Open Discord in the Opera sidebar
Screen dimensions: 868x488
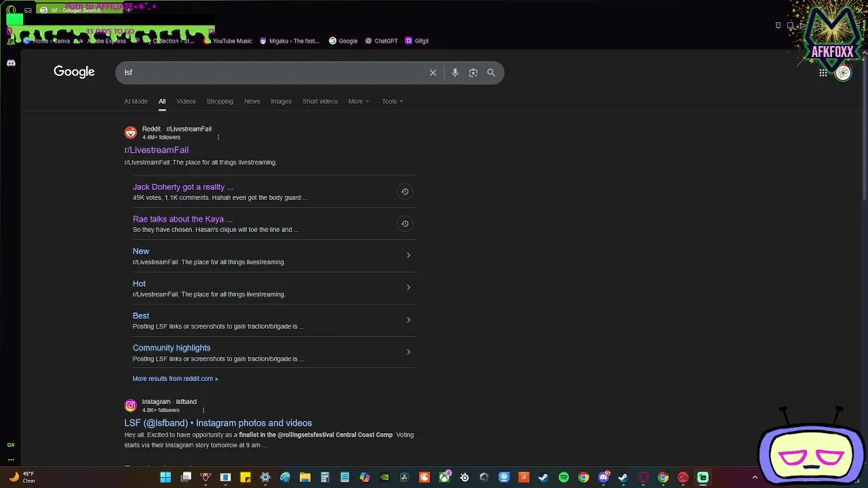(x=11, y=63)
